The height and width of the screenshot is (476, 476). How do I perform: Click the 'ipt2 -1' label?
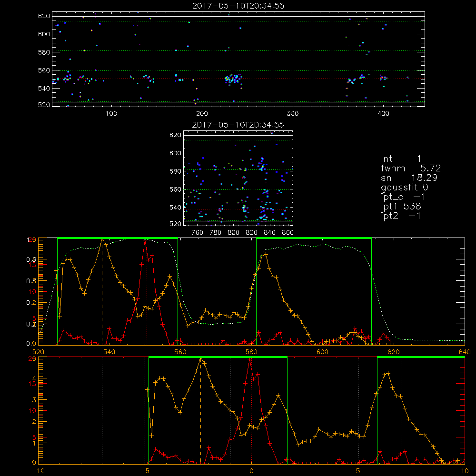pos(401,216)
